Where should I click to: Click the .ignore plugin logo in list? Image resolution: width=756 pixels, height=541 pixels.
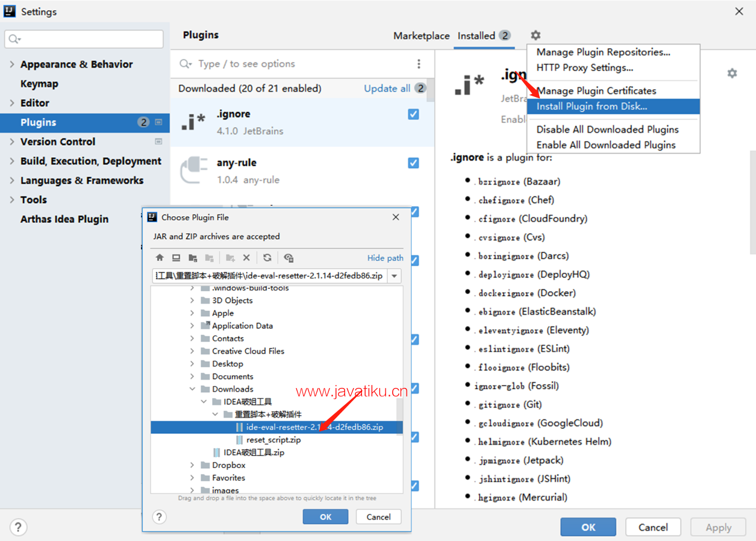(193, 122)
